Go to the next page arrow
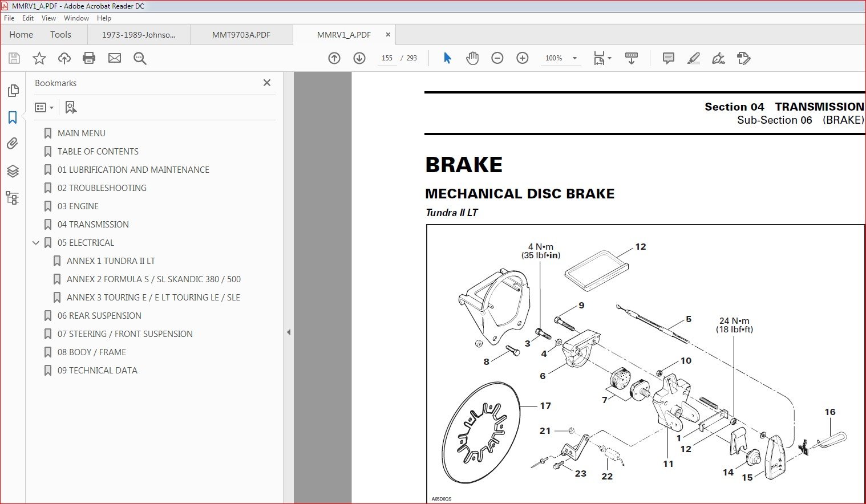 point(359,58)
